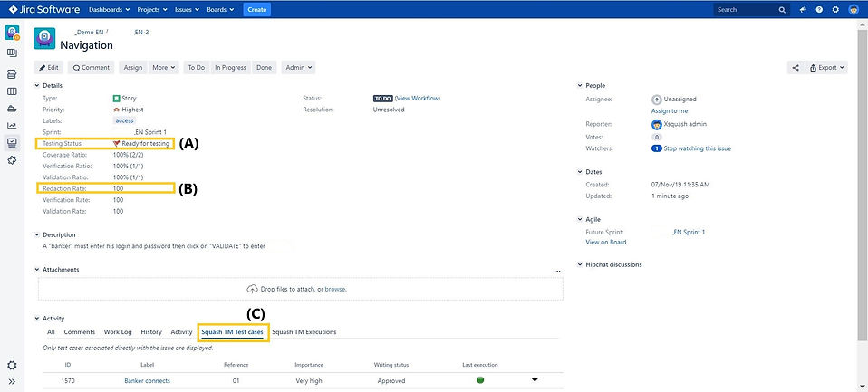Collapse the Dates section
The image size is (868, 392).
click(580, 172)
